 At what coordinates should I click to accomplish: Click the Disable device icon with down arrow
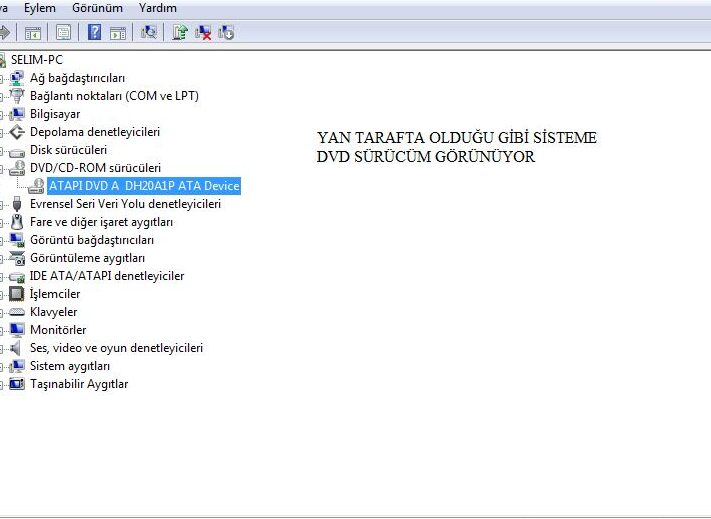coord(226,32)
